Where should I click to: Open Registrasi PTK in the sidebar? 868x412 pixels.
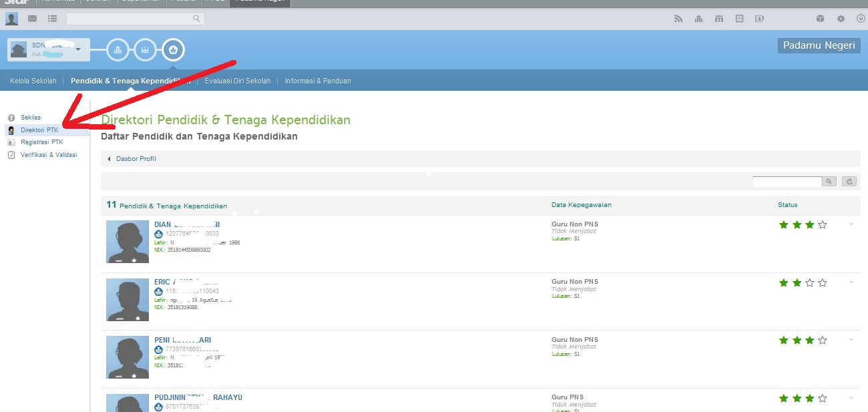coord(42,142)
